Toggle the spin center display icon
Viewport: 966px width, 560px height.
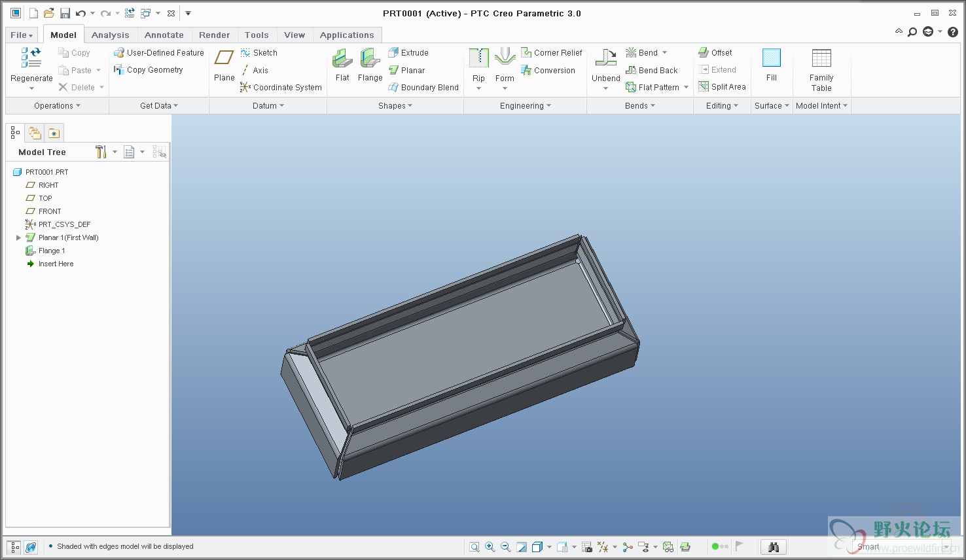(628, 547)
